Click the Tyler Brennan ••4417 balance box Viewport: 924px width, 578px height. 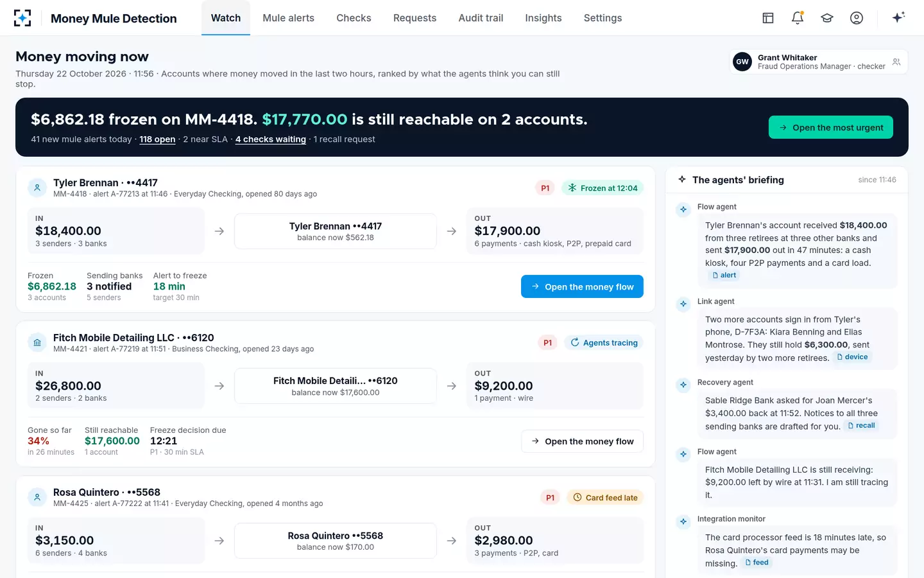click(336, 231)
